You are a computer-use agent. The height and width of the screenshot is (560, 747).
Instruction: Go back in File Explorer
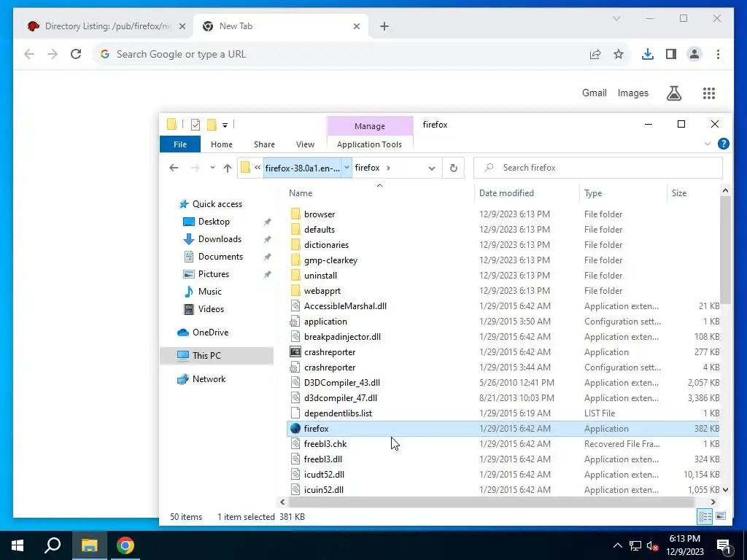click(174, 168)
